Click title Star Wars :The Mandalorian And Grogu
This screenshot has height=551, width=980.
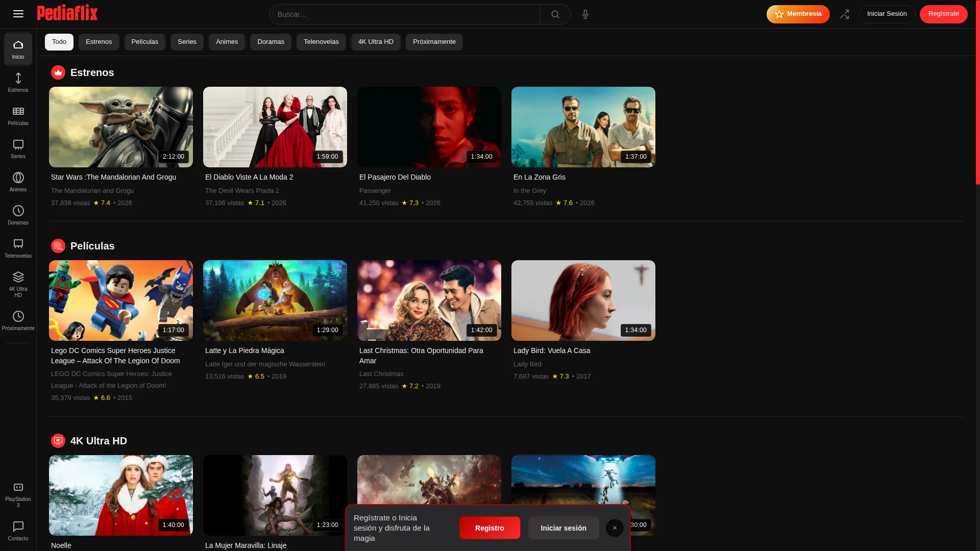tap(113, 177)
